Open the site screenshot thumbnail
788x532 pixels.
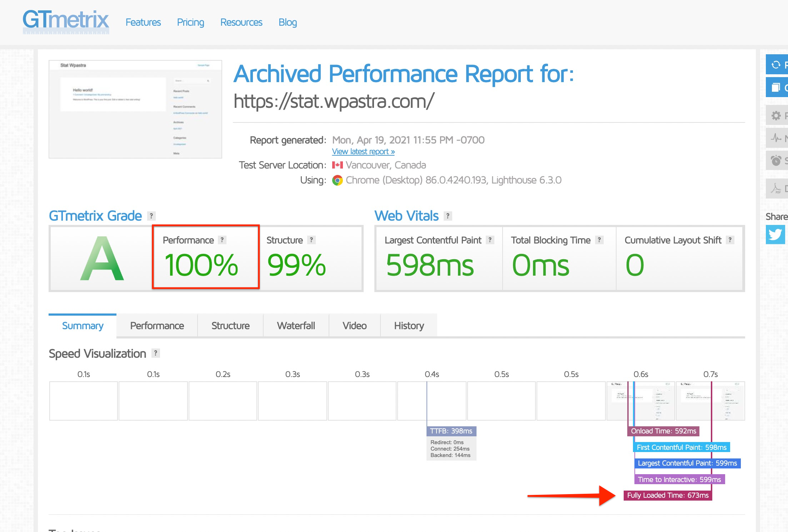tap(135, 109)
